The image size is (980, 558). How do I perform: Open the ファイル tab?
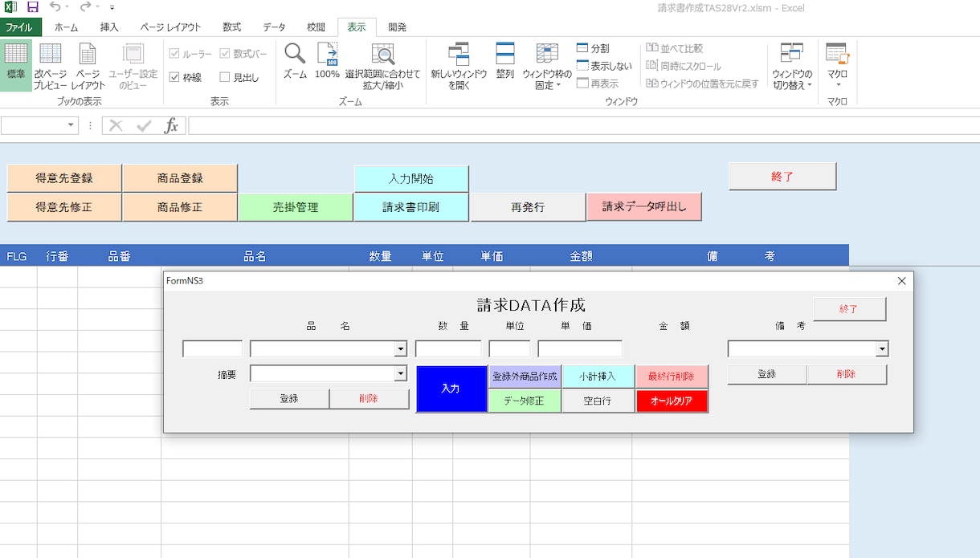point(20,27)
